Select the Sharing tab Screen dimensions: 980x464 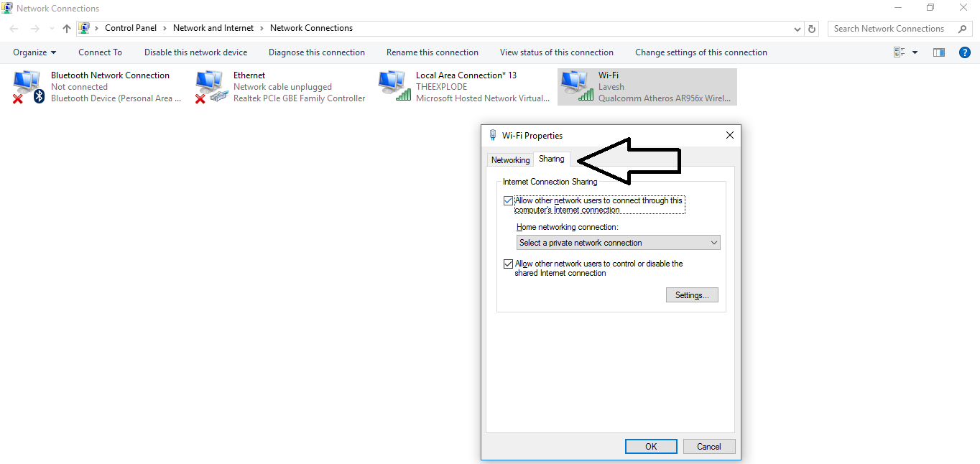point(551,159)
